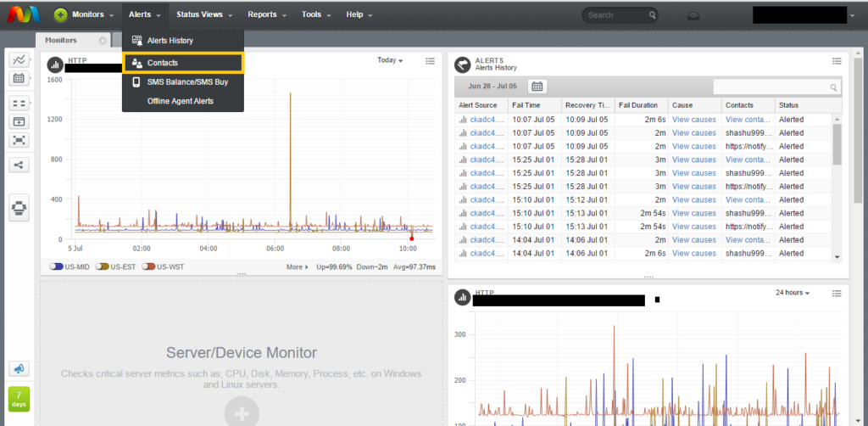Click the Monitis logo
This screenshot has width=868, height=426.
click(22, 15)
